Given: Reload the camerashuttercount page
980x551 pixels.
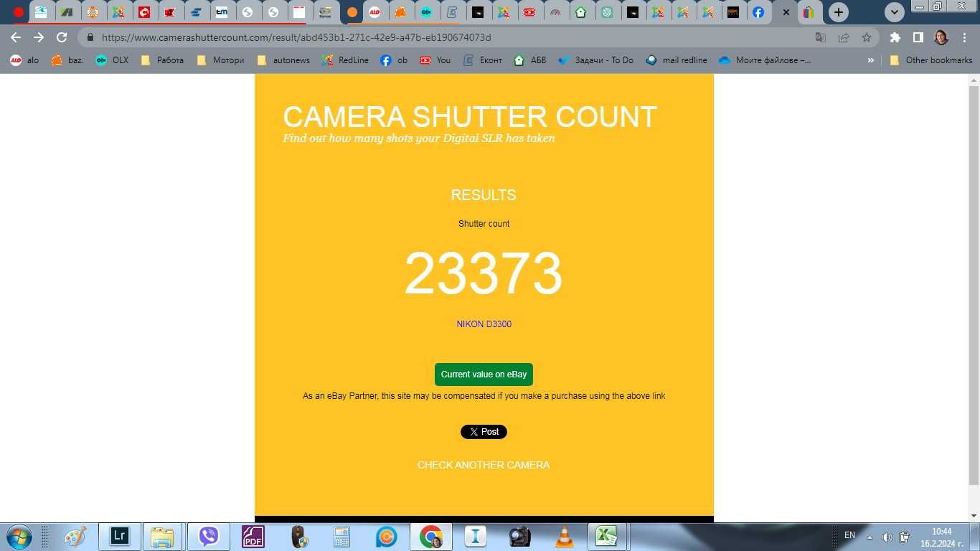Looking at the screenshot, I should pos(62,37).
